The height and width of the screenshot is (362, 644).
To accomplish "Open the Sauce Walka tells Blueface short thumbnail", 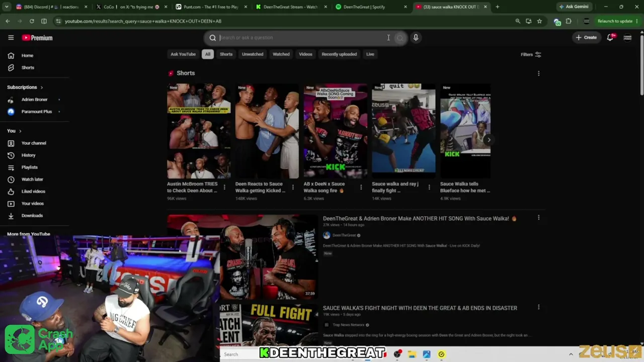I will [465, 131].
